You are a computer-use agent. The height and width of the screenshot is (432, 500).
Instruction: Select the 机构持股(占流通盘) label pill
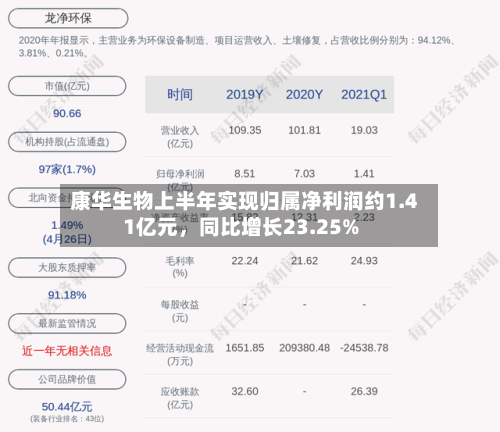[x=67, y=142]
